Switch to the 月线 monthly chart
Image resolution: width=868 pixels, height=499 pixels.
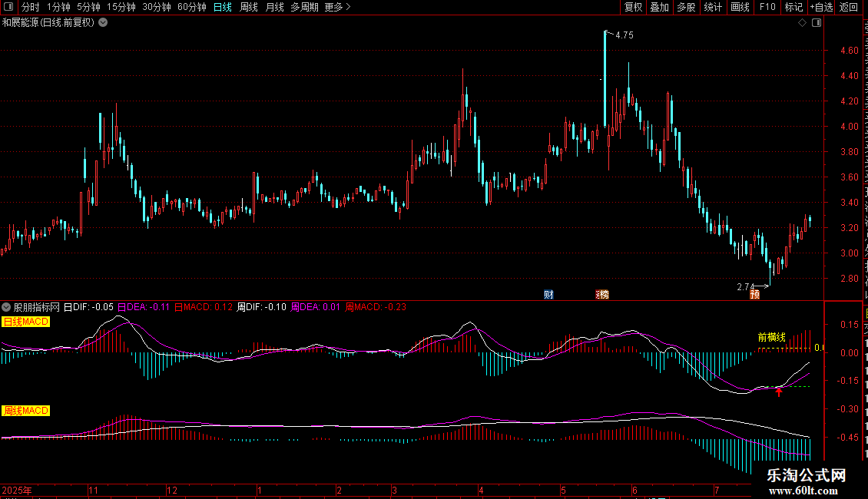click(274, 7)
